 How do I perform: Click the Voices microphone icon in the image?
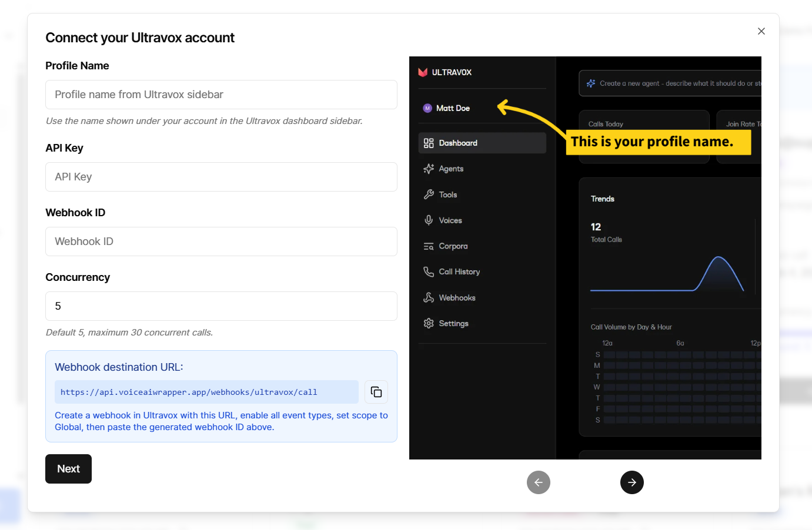tap(429, 220)
